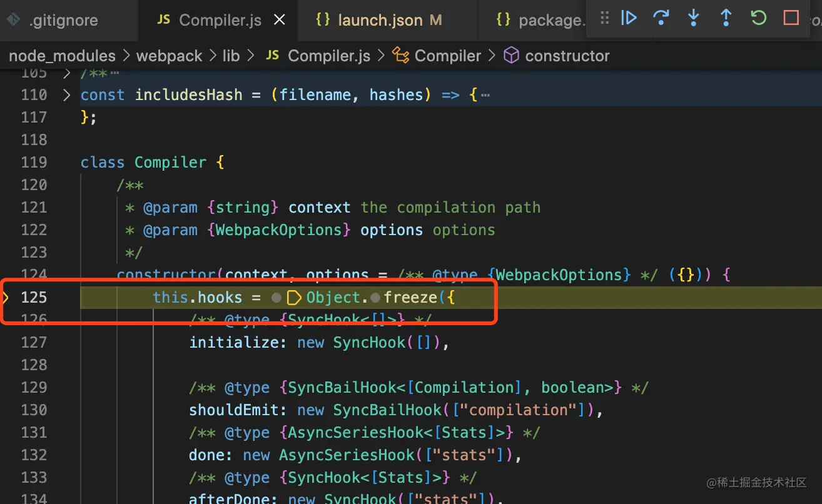Image resolution: width=822 pixels, height=504 pixels.
Task: Click 'this.hooks' on line 125
Action: tap(198, 298)
